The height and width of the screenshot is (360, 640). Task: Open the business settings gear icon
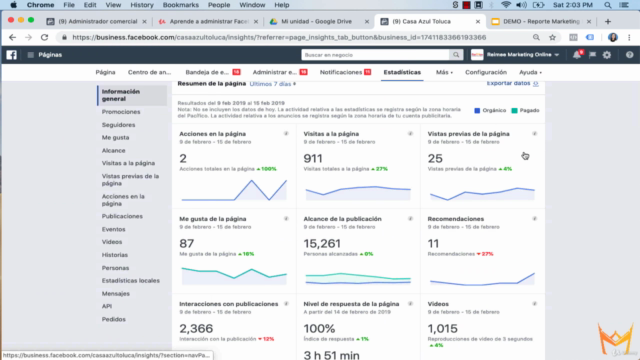point(607,55)
